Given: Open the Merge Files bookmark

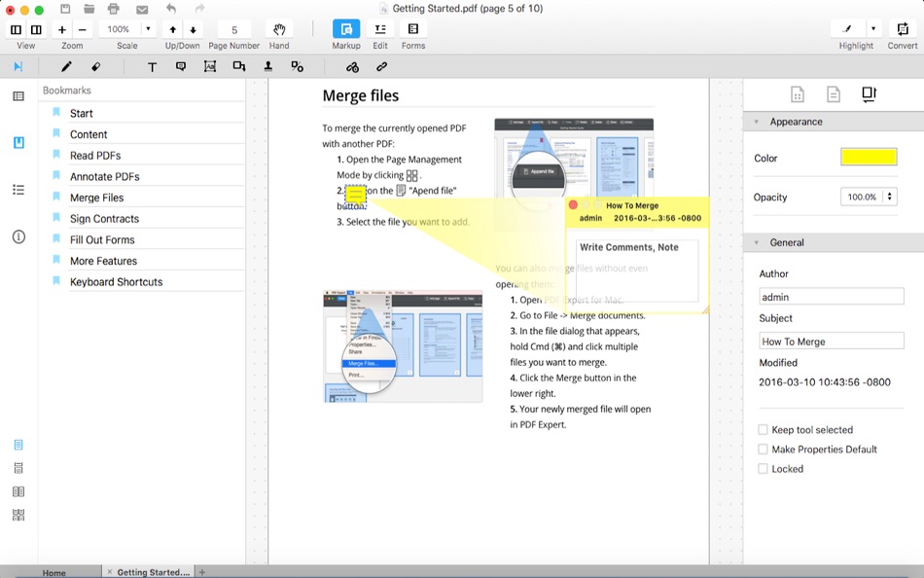Looking at the screenshot, I should point(96,198).
